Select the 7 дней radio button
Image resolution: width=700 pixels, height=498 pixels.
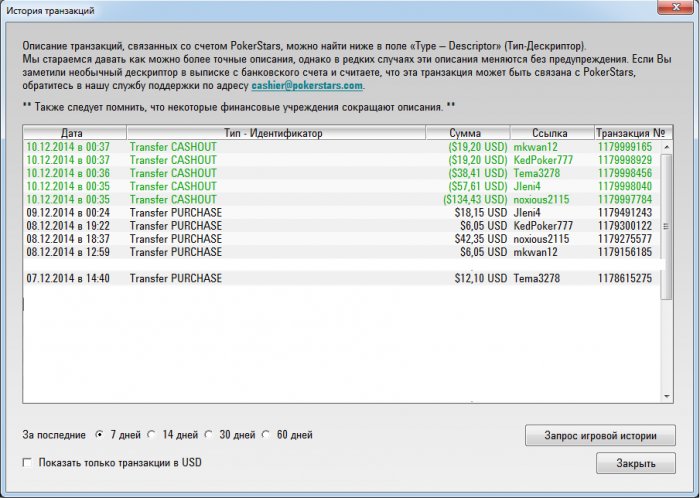coord(100,434)
